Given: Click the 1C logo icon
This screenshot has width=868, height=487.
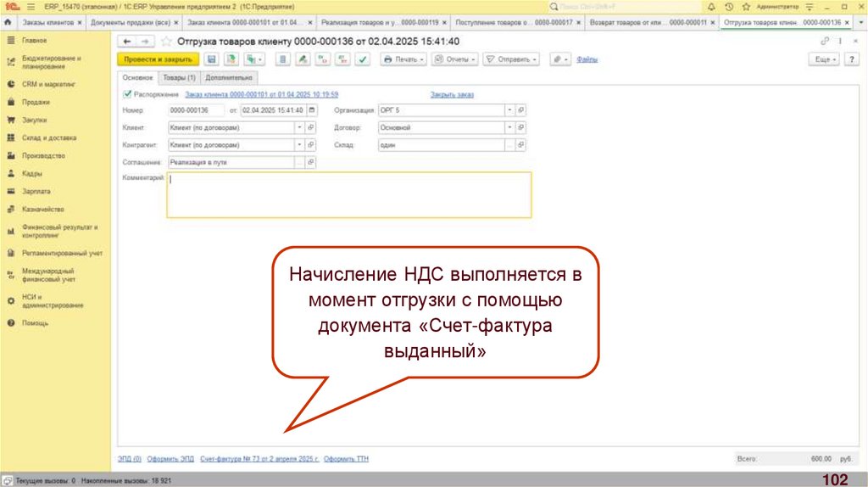Looking at the screenshot, I should coord(12,7).
